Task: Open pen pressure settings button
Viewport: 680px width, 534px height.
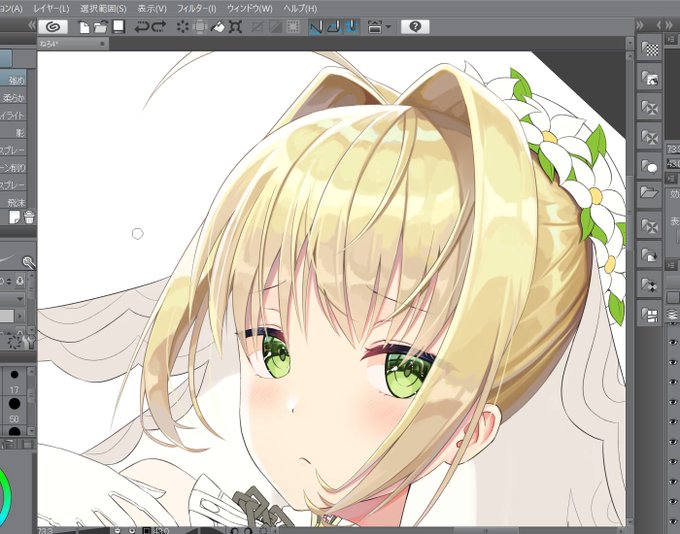Action: tap(20, 282)
